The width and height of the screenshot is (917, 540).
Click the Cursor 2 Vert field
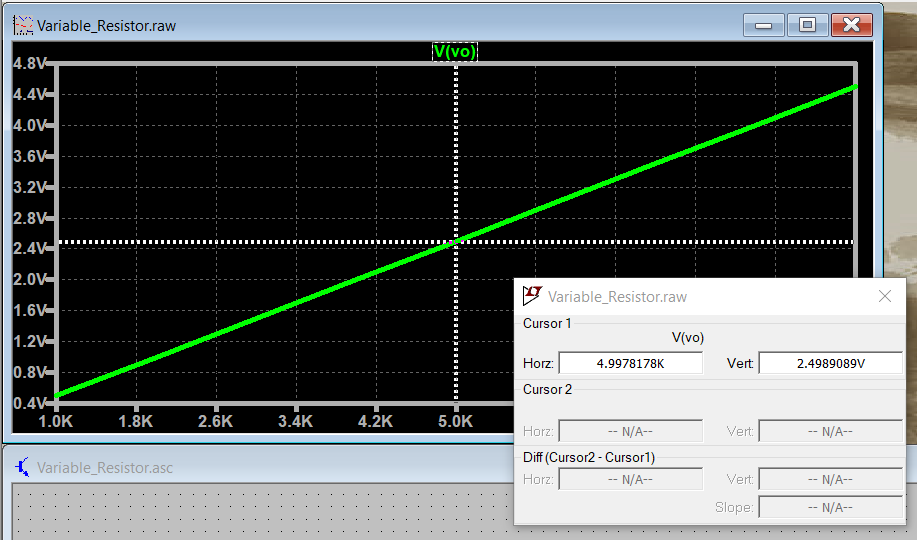[x=830, y=431]
